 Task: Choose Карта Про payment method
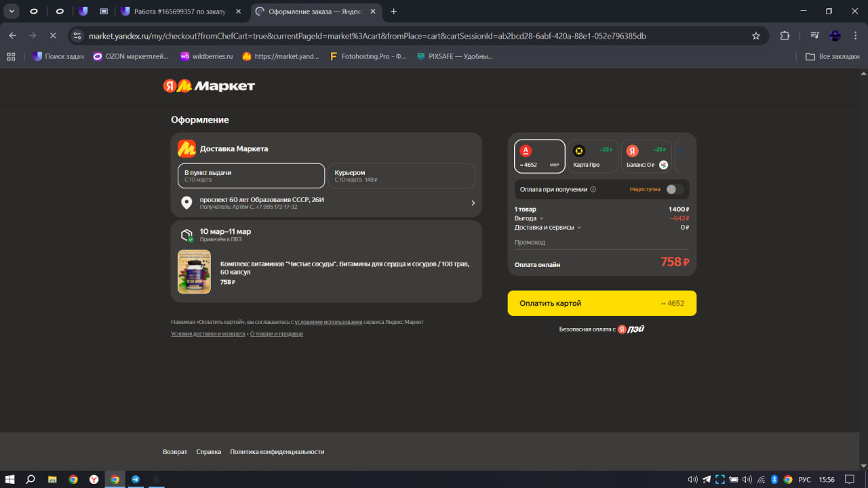click(x=593, y=157)
